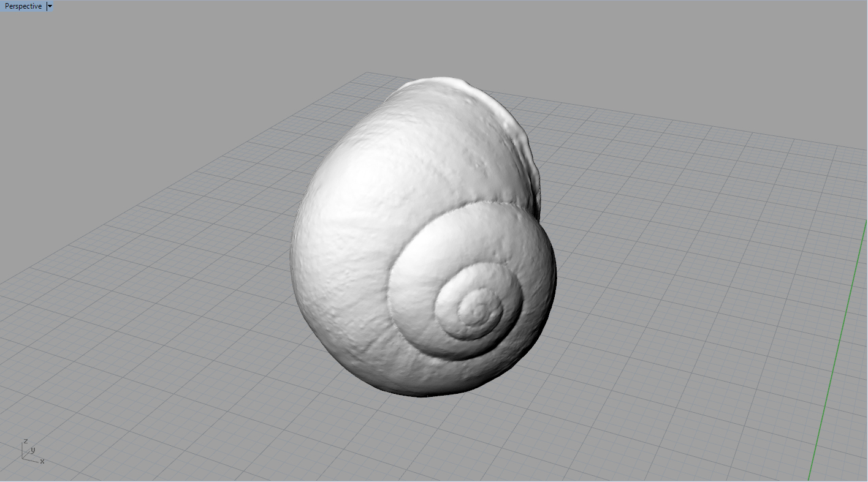The width and height of the screenshot is (868, 482).
Task: Click the Perspective viewport title label
Action: pos(23,6)
